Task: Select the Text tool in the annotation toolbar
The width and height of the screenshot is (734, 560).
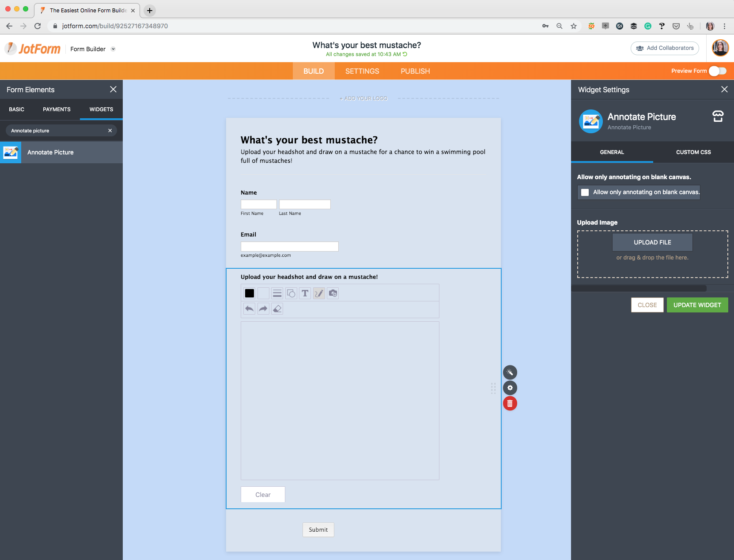Action: pyautogui.click(x=305, y=293)
